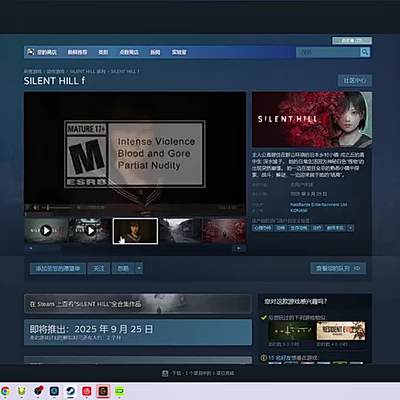
Task: Open the brown 'C' app taskbar icon
Action: click(x=103, y=391)
